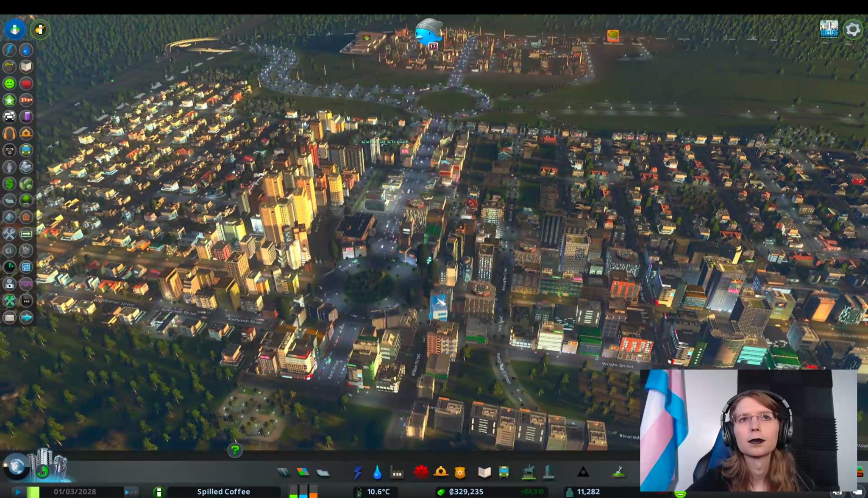Open the Landscaping shovel menu

pyautogui.click(x=619, y=472)
